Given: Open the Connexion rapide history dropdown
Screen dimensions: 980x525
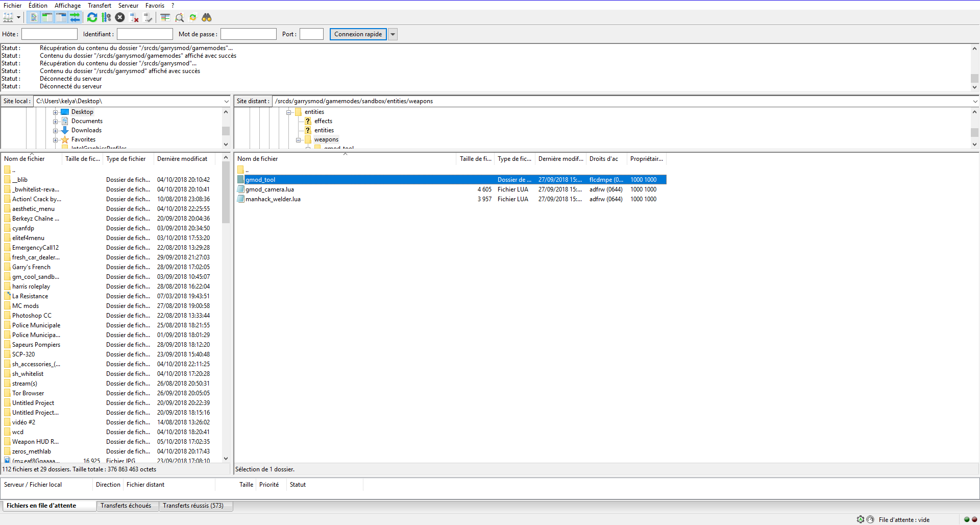Looking at the screenshot, I should [x=393, y=34].
